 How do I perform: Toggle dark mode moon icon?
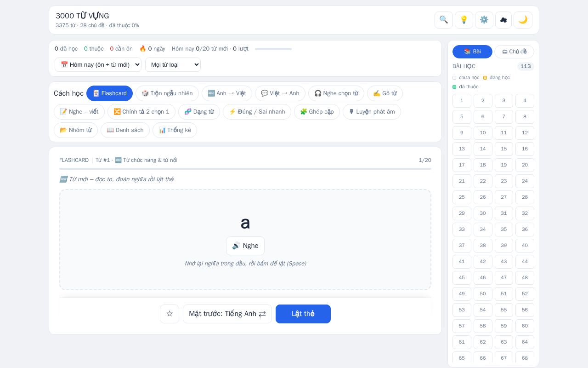pyautogui.click(x=523, y=20)
